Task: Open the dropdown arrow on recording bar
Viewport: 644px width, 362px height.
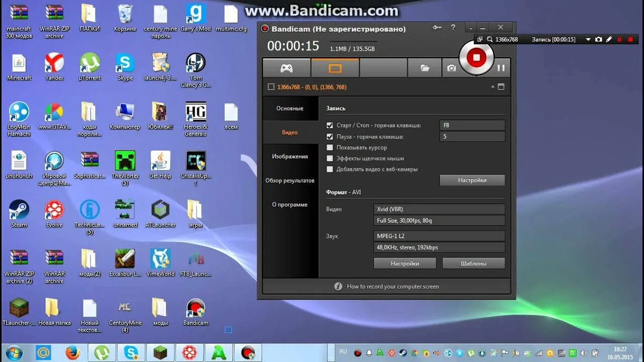Action: point(588,39)
